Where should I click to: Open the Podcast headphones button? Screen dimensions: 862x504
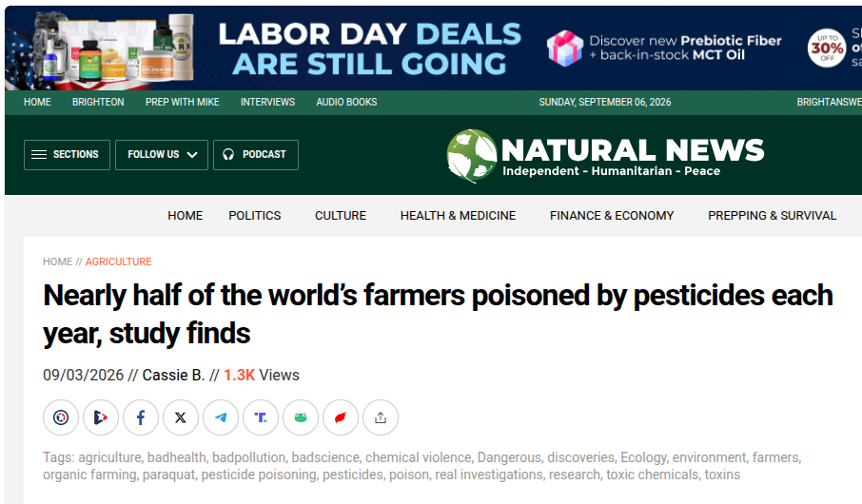point(256,154)
